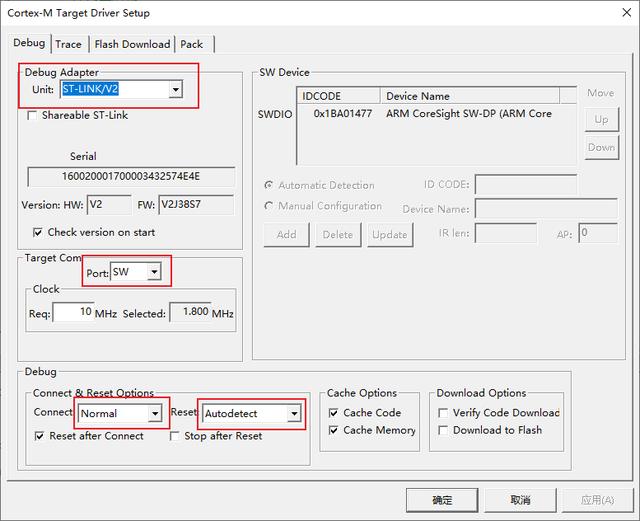
Task: Toggle the Cache Code checkbox
Action: [333, 413]
